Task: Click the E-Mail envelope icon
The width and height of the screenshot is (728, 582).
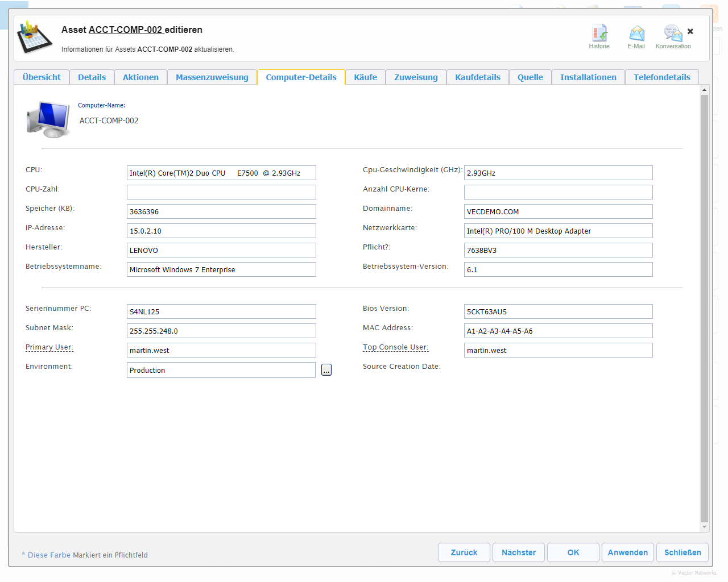Action: pyautogui.click(x=636, y=34)
